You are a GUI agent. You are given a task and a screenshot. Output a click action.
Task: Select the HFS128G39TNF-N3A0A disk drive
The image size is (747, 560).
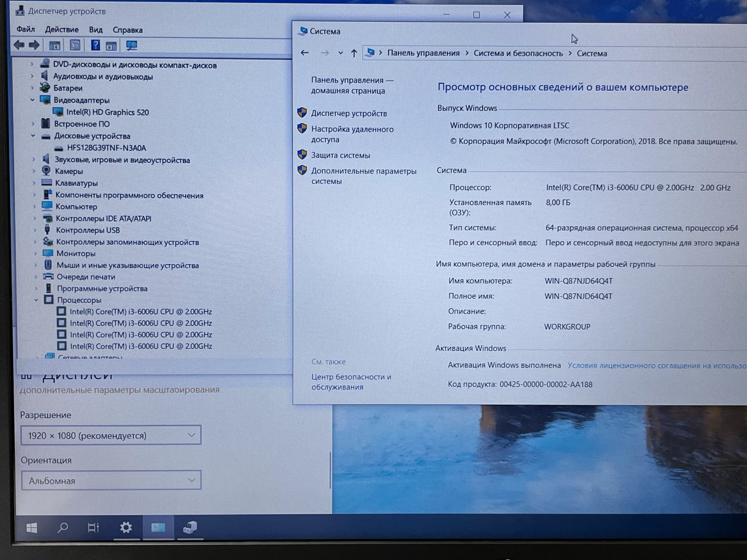coord(106,148)
